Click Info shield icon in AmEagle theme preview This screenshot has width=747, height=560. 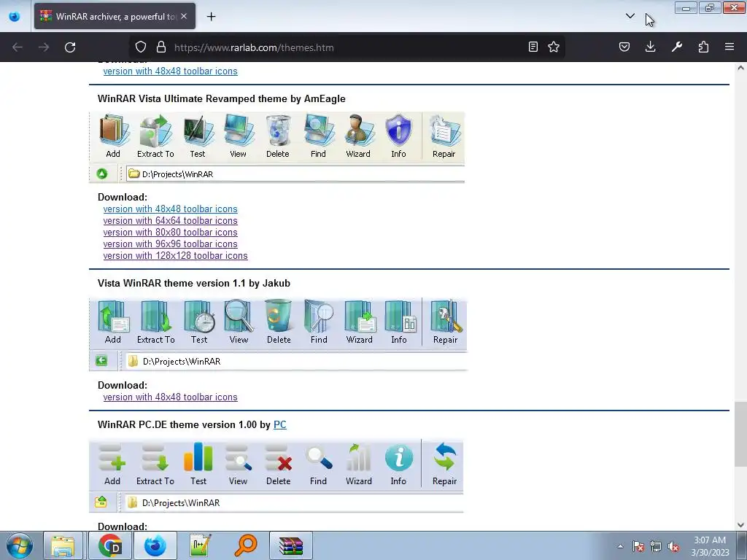[x=399, y=130]
